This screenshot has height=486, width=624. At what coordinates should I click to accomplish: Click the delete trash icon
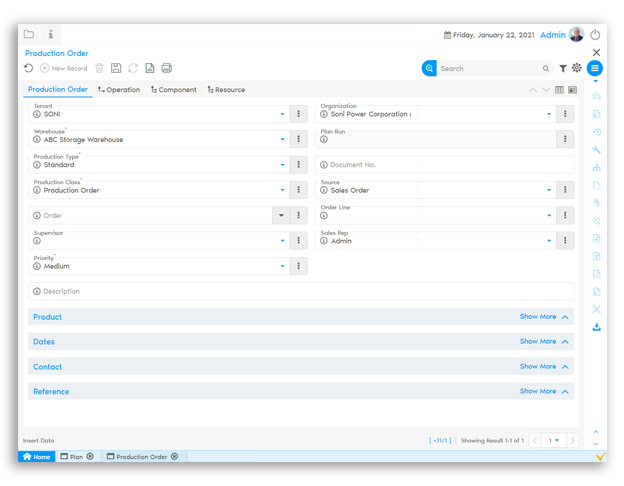coord(99,68)
